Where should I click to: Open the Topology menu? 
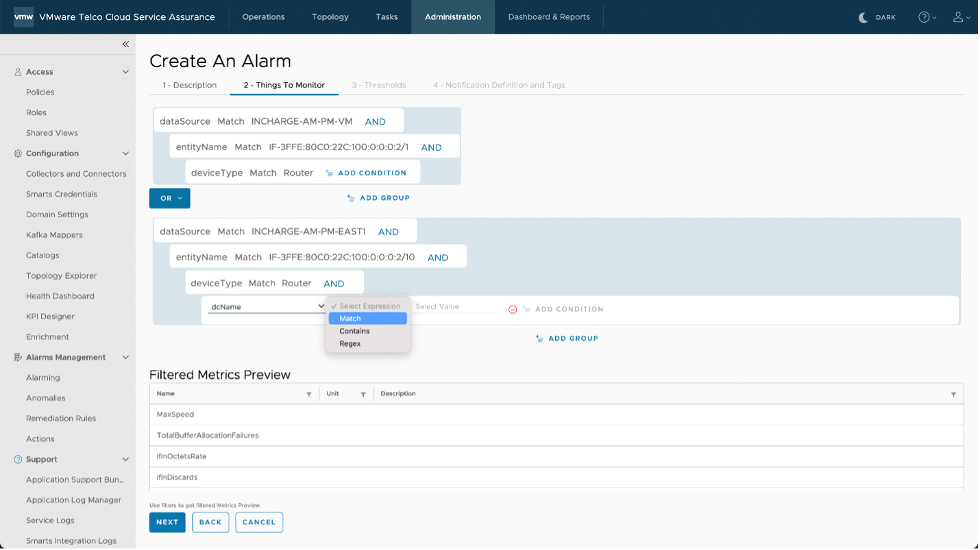tap(330, 17)
